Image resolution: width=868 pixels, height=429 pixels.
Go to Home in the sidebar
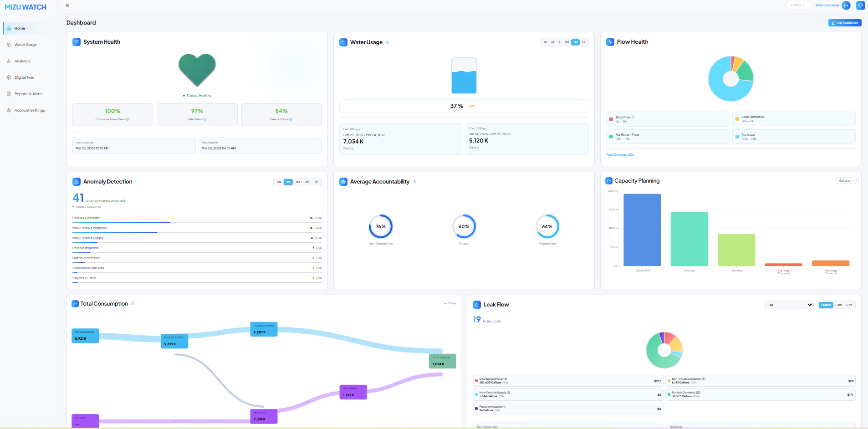[28, 28]
